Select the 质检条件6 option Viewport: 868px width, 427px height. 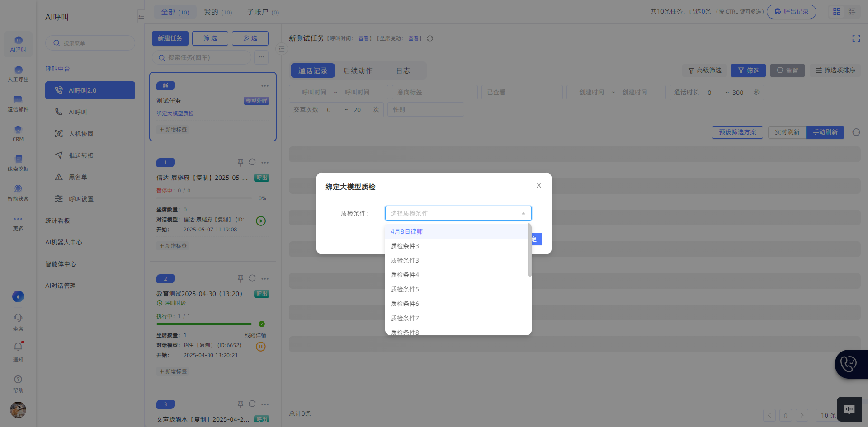[x=457, y=304]
